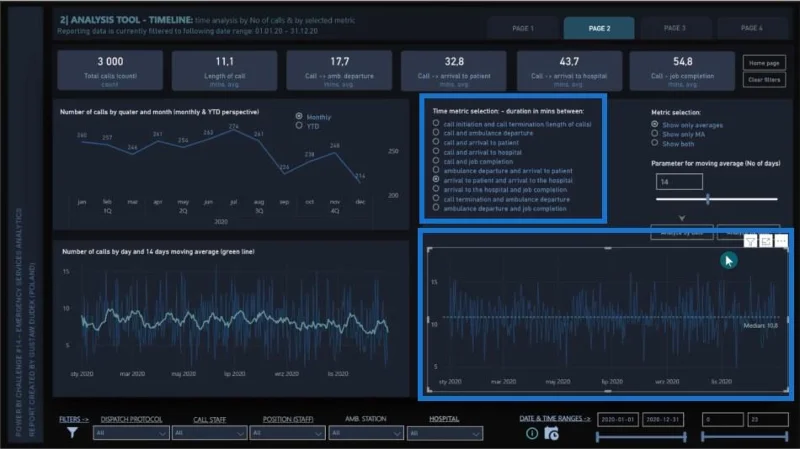Viewport: 800px width, 449px height.
Task: Click the DISPATCH PROTOCOL label
Action: tap(131, 419)
